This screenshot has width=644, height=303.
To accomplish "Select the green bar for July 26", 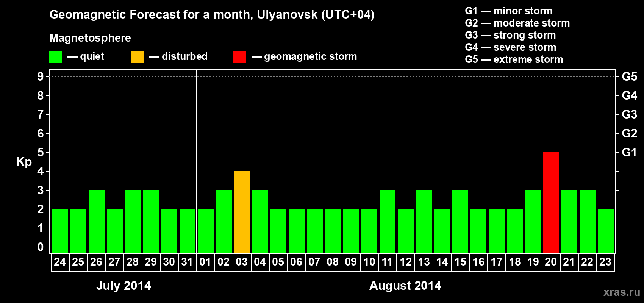I will 97,221.
